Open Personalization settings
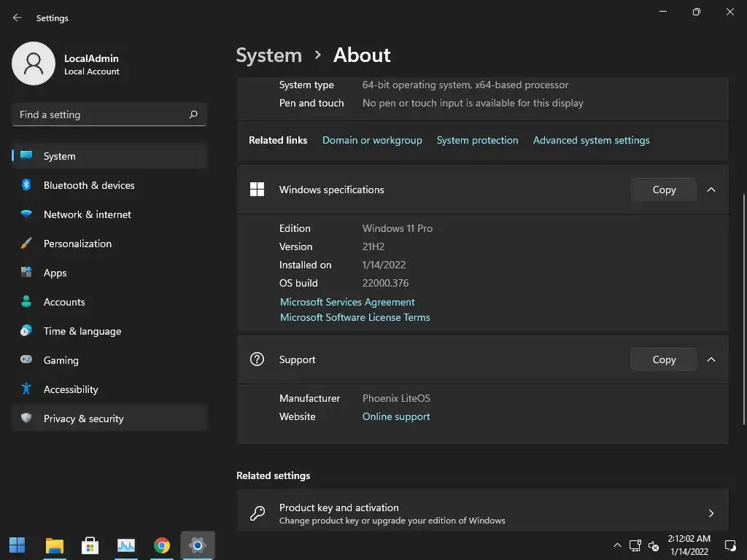The image size is (747, 560). (109, 244)
